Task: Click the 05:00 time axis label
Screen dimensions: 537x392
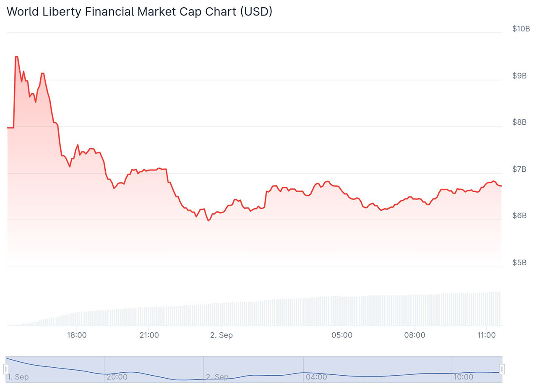Action: 342,335
